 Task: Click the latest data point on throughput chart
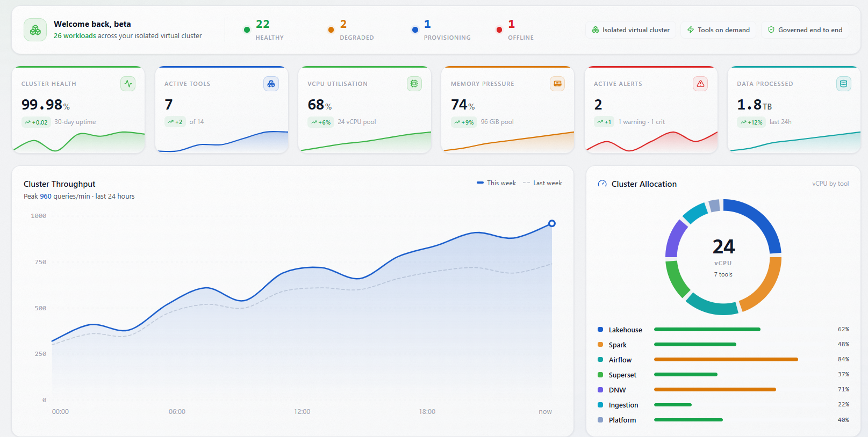coord(551,223)
